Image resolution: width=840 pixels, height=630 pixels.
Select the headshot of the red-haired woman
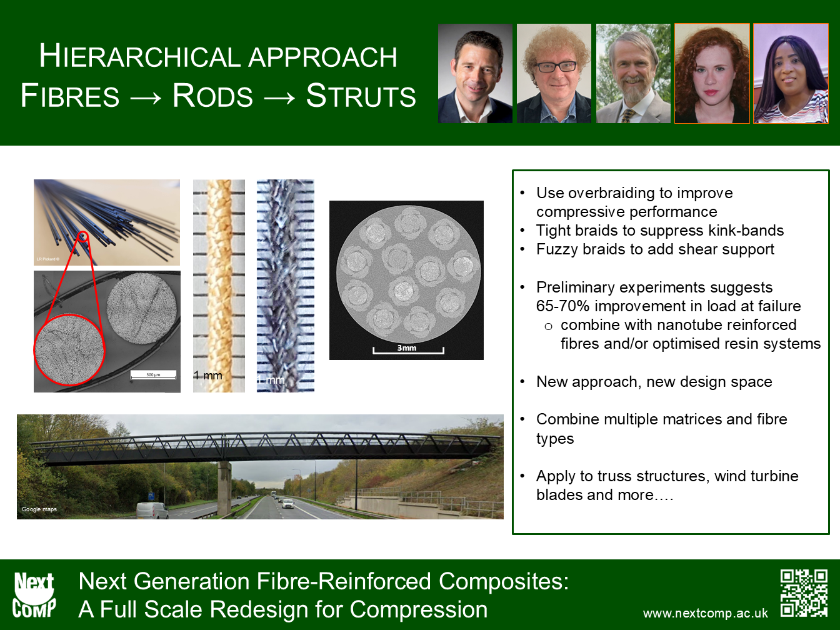(712, 73)
